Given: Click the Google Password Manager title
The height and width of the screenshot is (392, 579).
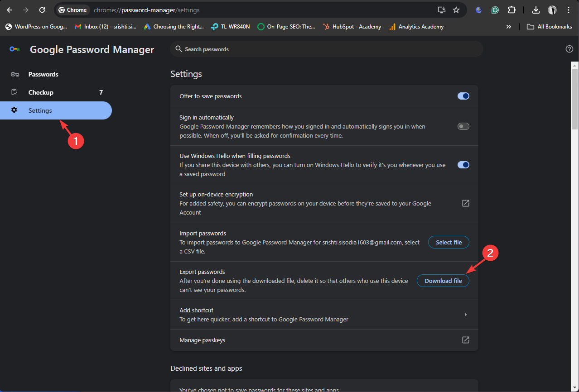Looking at the screenshot, I should pos(92,49).
